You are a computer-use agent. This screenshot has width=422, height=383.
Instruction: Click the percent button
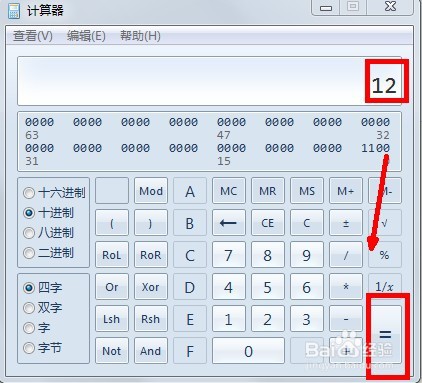[385, 255]
